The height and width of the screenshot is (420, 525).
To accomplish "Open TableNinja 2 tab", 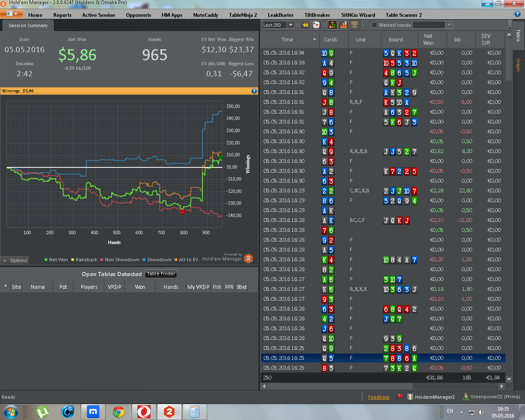I will 243,15.
